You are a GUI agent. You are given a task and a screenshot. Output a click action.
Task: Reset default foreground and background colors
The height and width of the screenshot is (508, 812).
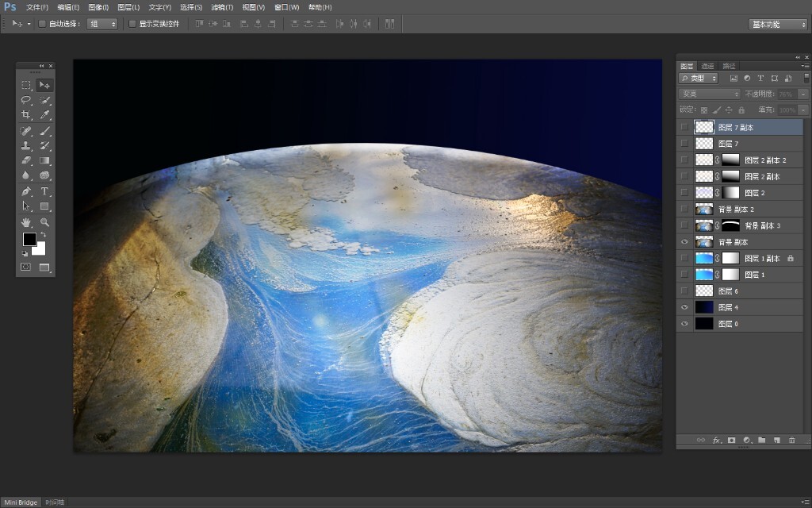[x=25, y=253]
